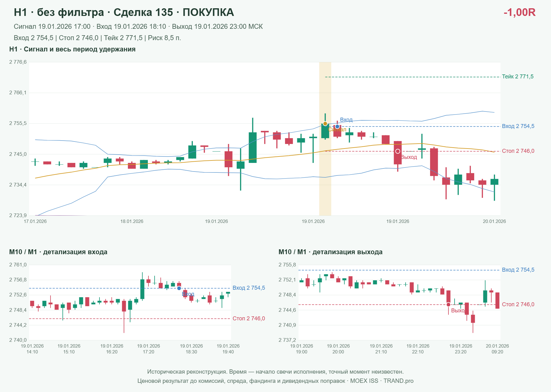551x392 pixels.
Task: Click 'Стоп 2 746,0' label in entry detail chart
Action: [249, 318]
